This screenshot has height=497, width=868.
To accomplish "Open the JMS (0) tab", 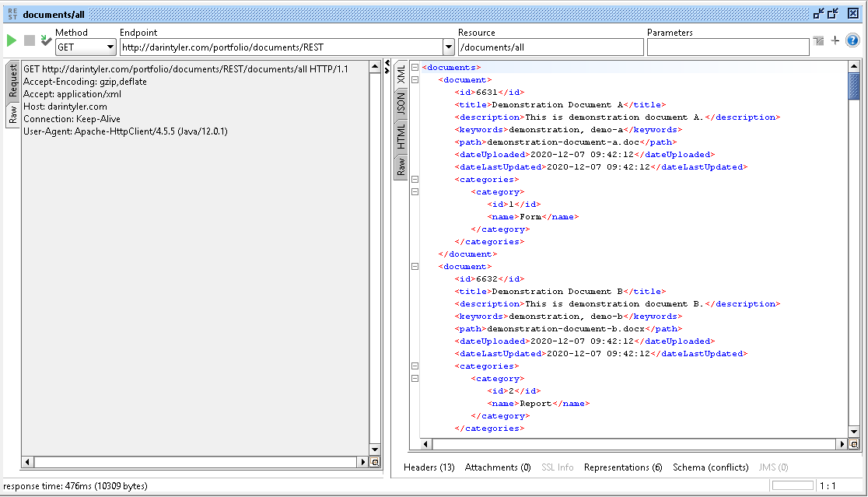I will coord(773,467).
